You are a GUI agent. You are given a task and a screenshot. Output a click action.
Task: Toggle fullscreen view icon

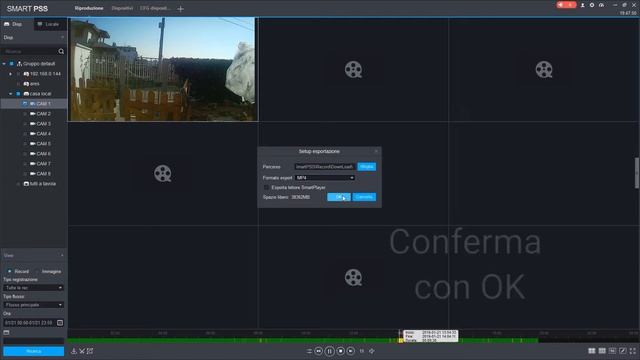pyautogui.click(x=633, y=351)
